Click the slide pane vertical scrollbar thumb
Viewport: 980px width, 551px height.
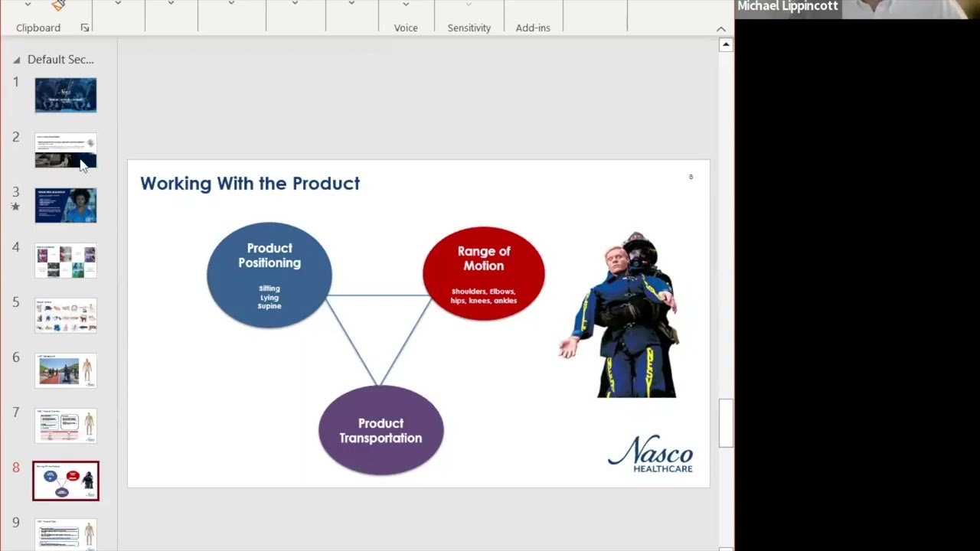726,422
